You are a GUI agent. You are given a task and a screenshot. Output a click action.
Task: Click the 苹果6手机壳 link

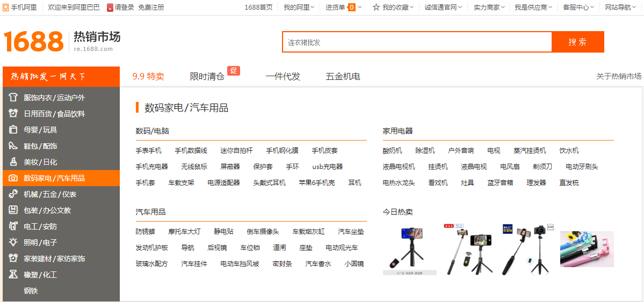coord(317,182)
